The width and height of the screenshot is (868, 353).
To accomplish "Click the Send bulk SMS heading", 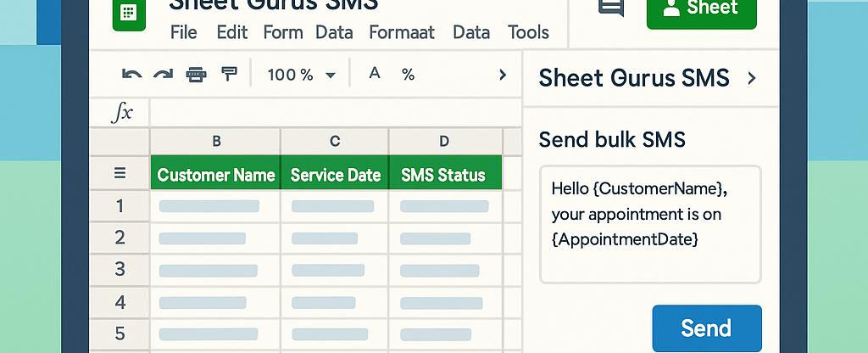I will click(612, 140).
